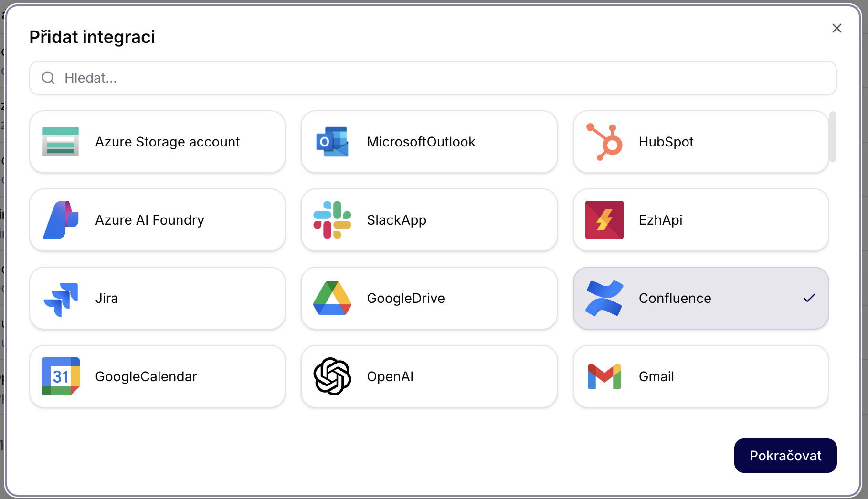
Task: Select the GoogleCalendar integration
Action: tap(158, 376)
